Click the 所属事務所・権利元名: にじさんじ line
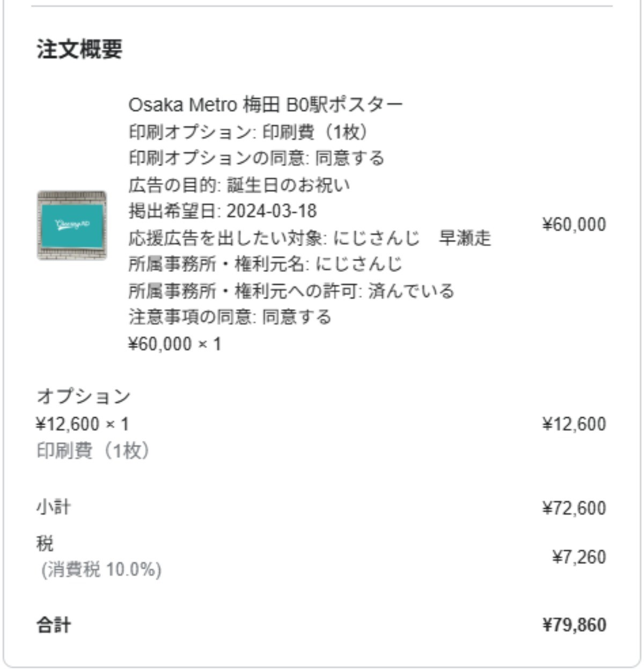 tap(265, 264)
